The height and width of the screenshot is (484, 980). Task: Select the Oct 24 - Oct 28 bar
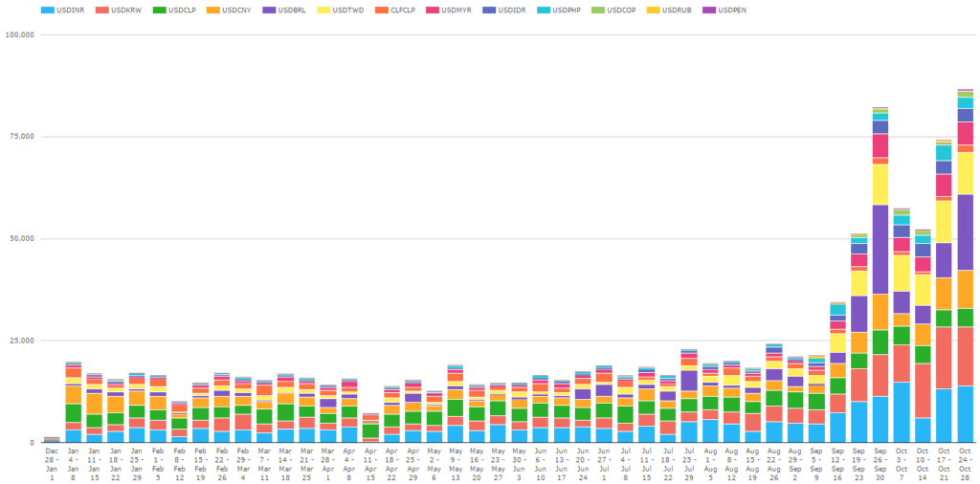pyautogui.click(x=965, y=265)
